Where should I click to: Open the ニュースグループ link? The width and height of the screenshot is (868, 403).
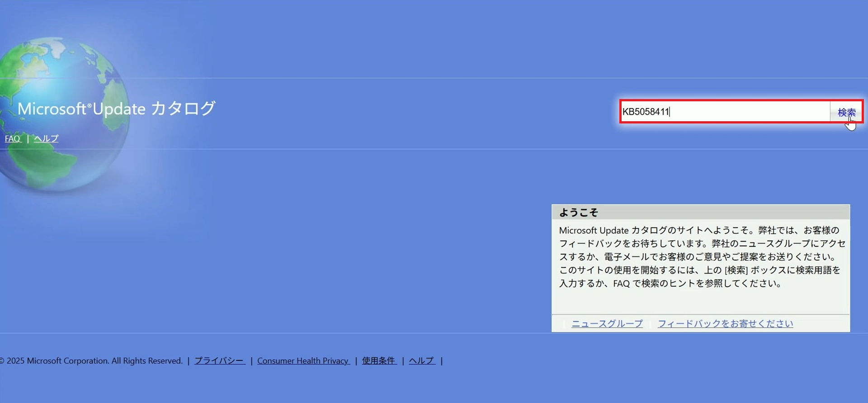607,324
